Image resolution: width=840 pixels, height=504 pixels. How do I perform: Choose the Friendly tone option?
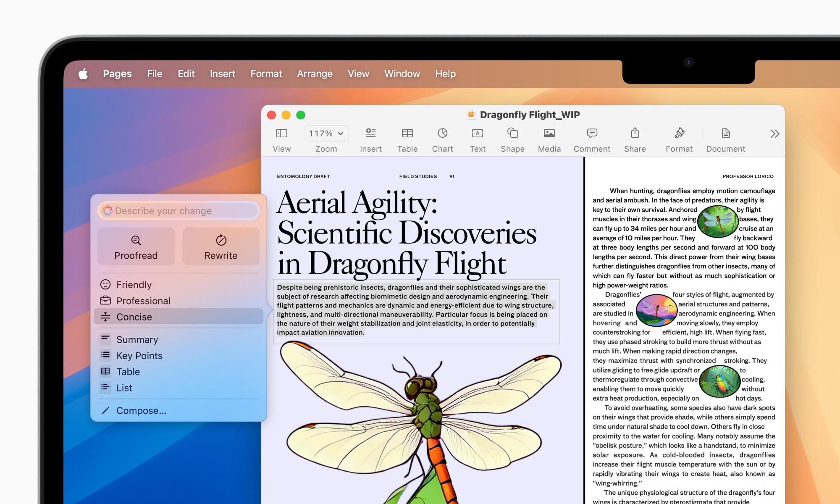(x=178, y=285)
